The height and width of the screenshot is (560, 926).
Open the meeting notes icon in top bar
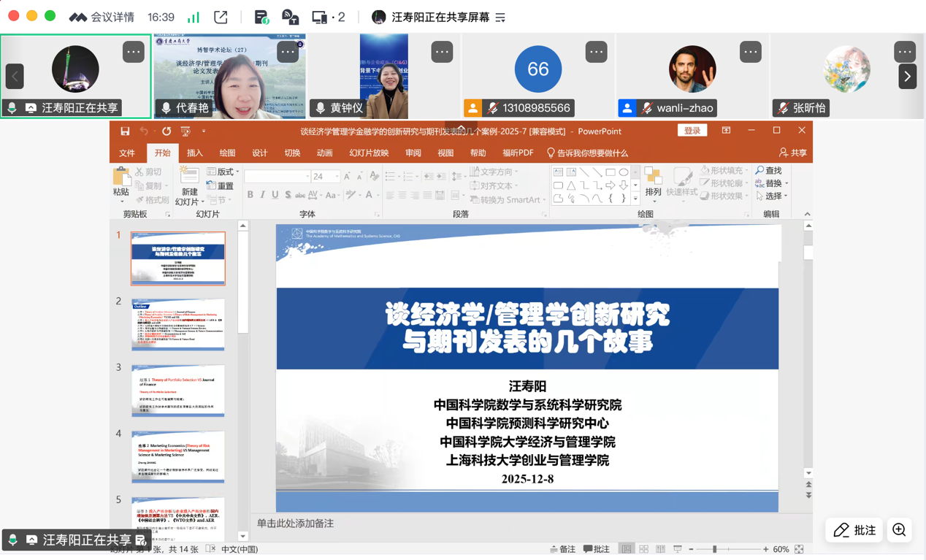261,17
